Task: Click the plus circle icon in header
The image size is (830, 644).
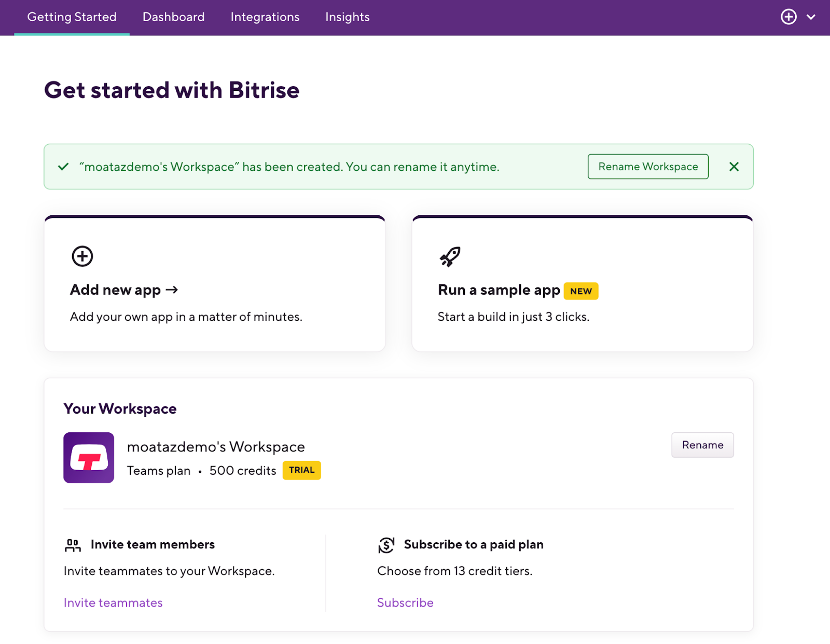Action: (x=789, y=17)
